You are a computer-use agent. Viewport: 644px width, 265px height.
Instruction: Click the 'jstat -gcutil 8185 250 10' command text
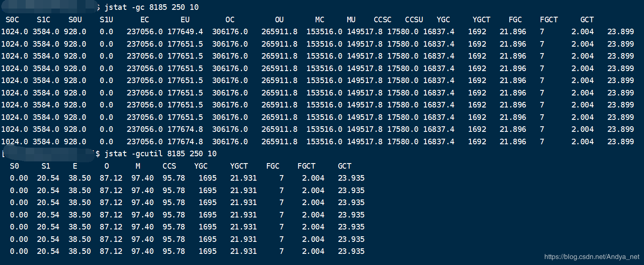160,154
